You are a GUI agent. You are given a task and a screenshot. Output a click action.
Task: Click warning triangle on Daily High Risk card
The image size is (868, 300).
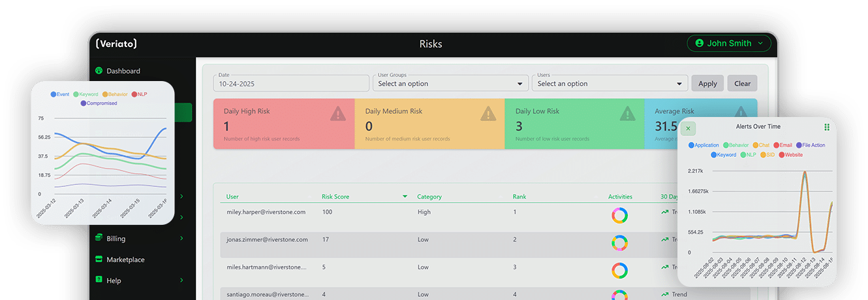click(x=338, y=114)
